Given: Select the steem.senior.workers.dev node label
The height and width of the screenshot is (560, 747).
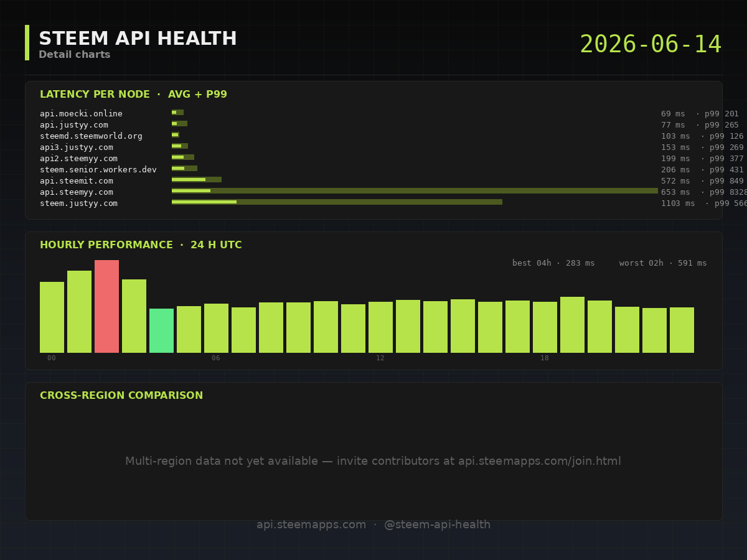Looking at the screenshot, I should coord(98,169).
